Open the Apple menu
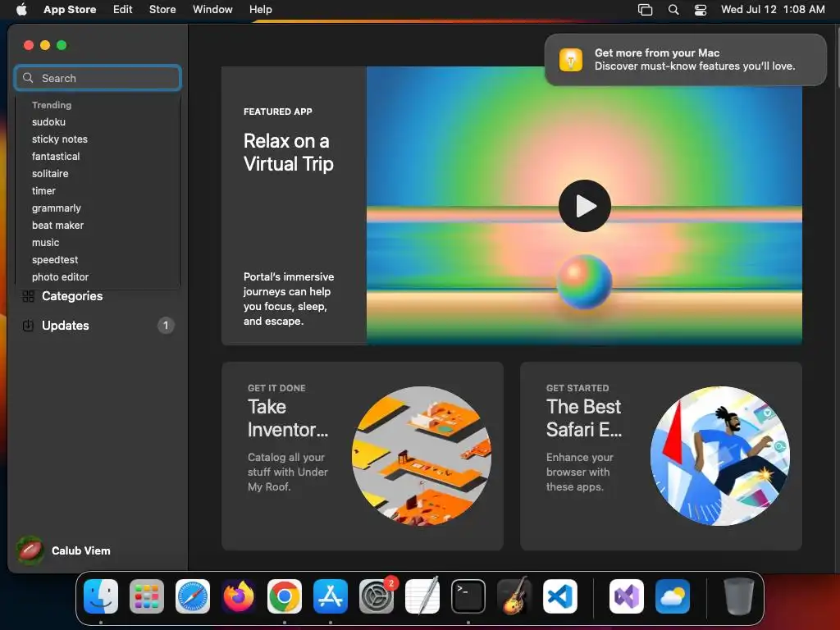The image size is (840, 630). coord(21,9)
